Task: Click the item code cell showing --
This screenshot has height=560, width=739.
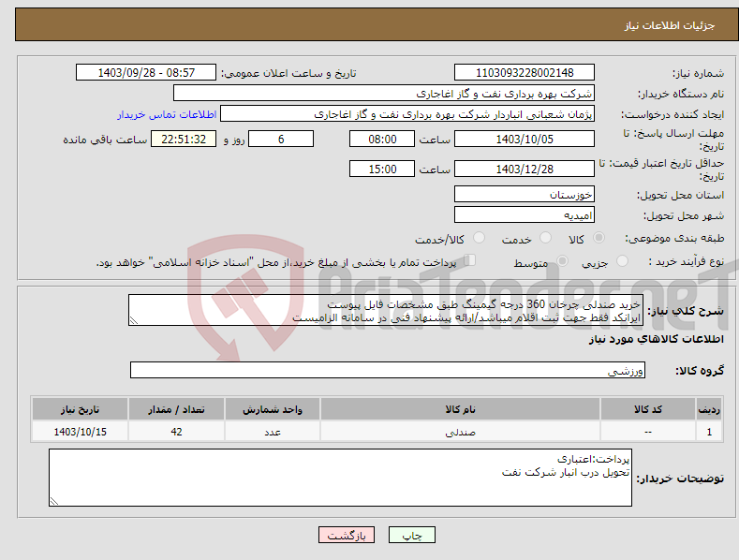Action: pos(648,432)
